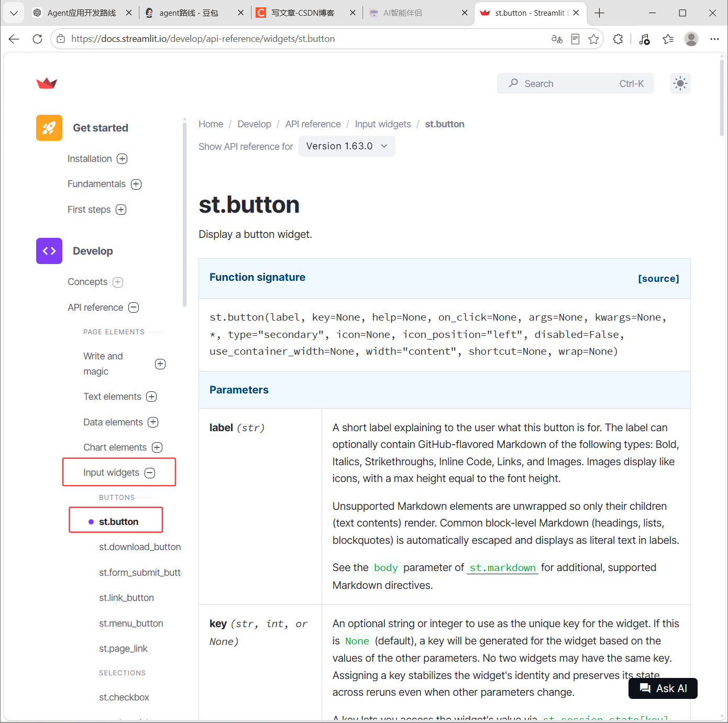Open immersive reader icon in address bar
This screenshot has height=723, width=728.
coord(575,39)
